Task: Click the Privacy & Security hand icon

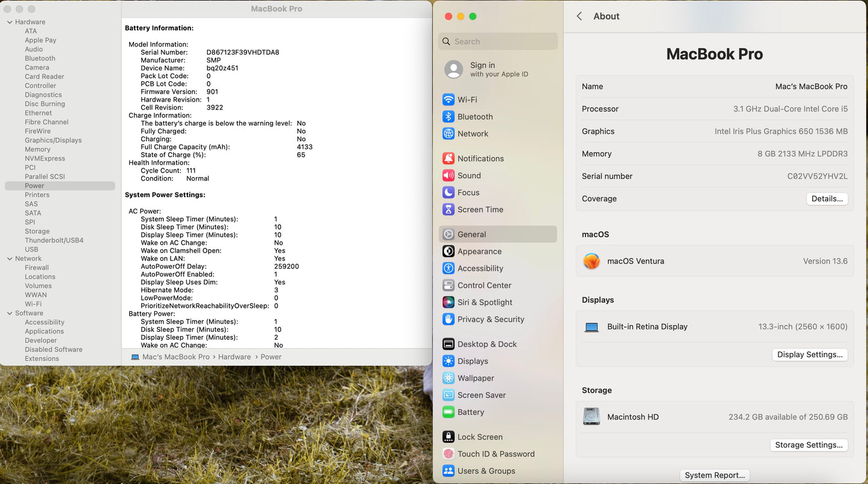Action: [x=448, y=319]
